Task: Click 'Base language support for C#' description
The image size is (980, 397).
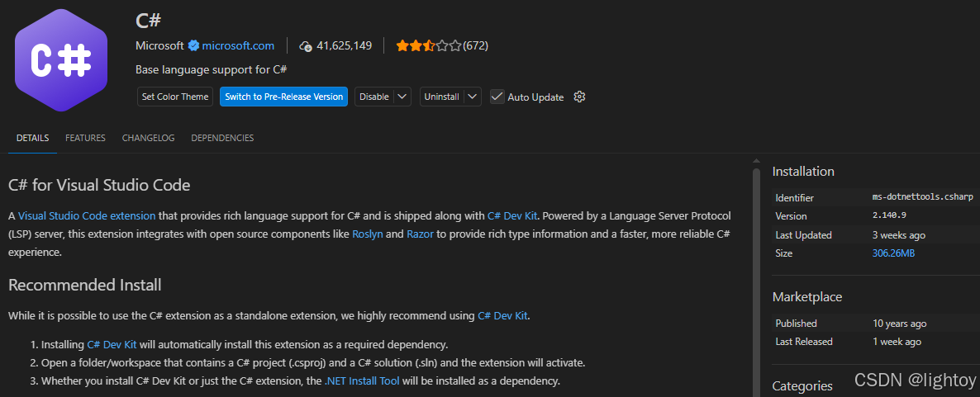Action: (x=212, y=70)
